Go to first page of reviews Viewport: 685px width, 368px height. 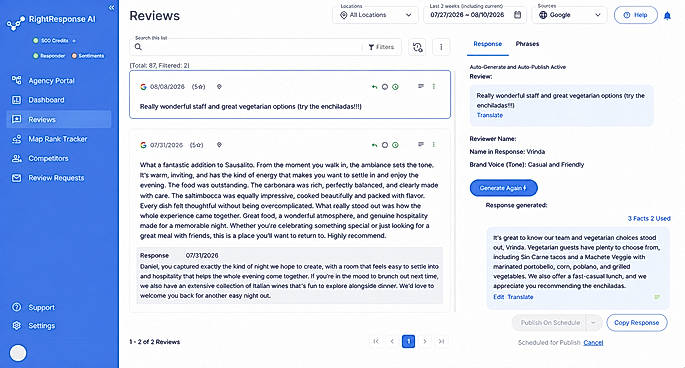click(x=376, y=341)
